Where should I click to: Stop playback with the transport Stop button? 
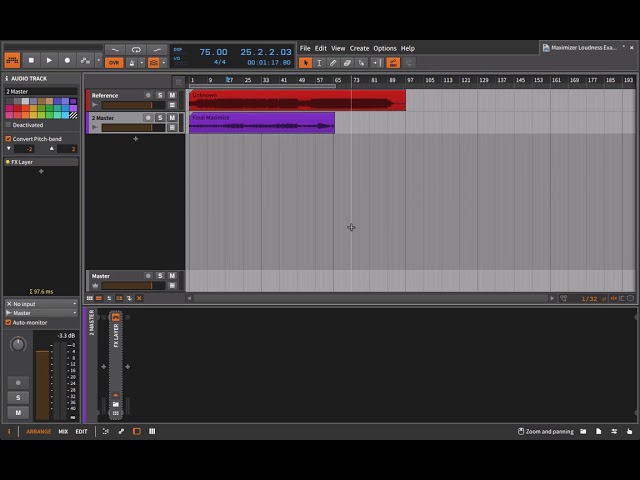point(31,60)
